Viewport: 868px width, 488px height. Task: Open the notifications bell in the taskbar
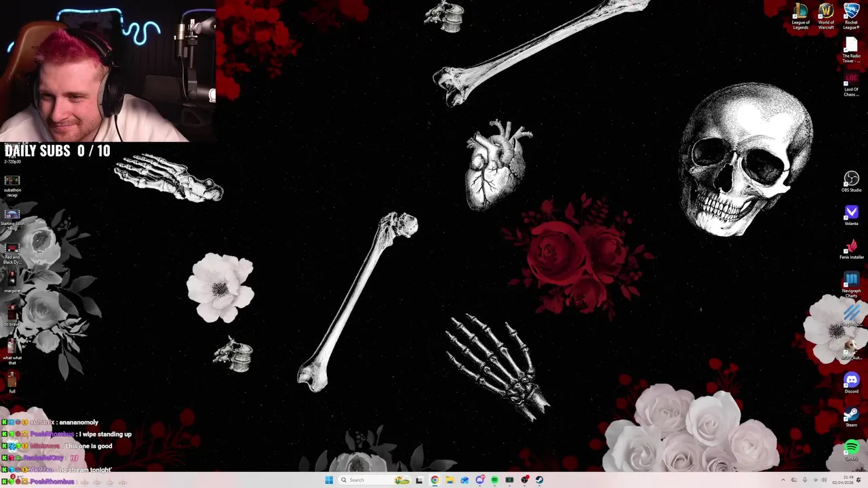tap(859, 480)
